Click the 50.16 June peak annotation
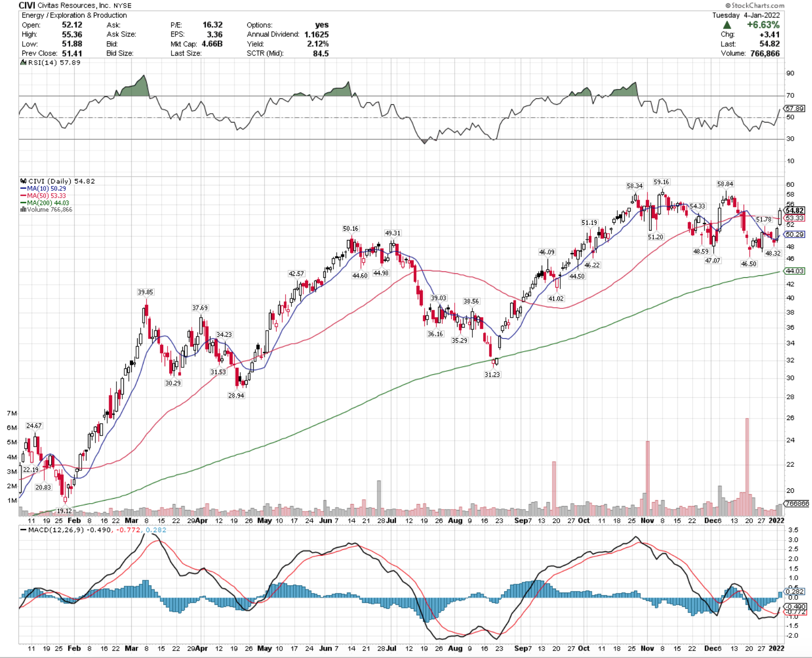 click(x=350, y=229)
